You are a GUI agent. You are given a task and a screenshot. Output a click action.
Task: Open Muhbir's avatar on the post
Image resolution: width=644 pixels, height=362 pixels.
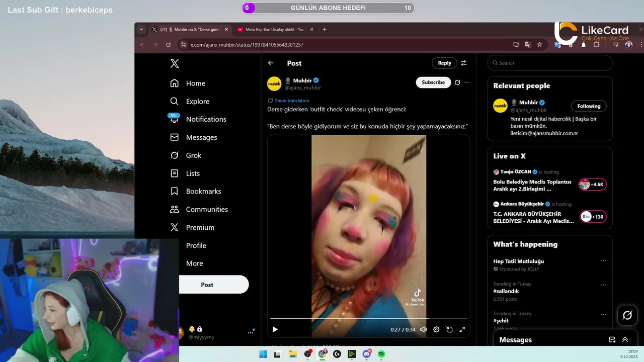pyautogui.click(x=274, y=83)
